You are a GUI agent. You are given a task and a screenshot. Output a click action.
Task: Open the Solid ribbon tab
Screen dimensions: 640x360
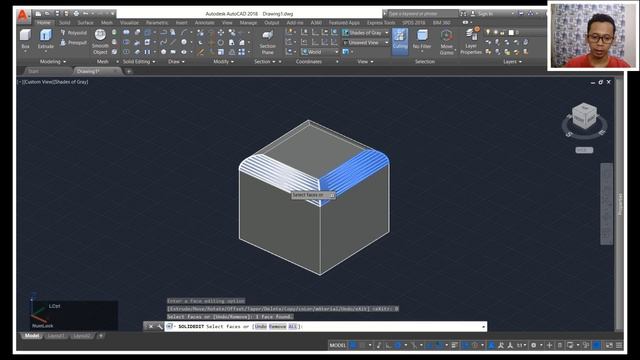(x=64, y=23)
